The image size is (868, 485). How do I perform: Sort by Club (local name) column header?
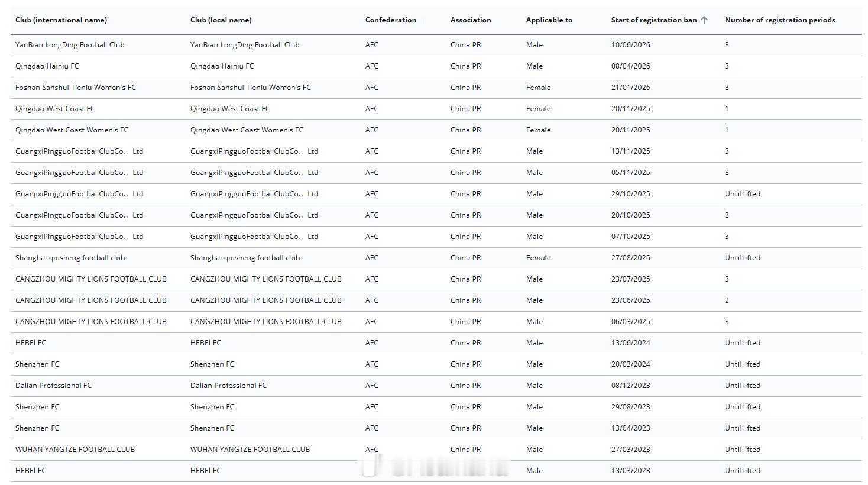coord(221,20)
